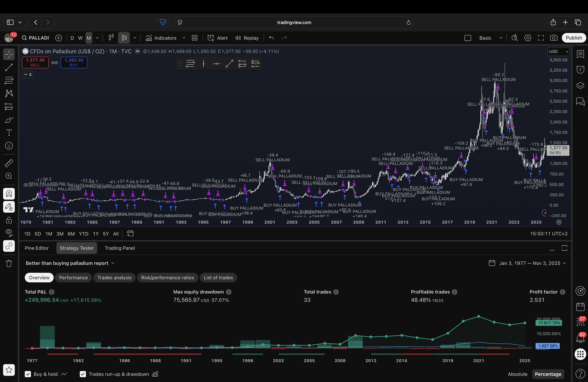588x382 pixels.
Task: Select the Brush drawing tool
Action: pyautogui.click(x=9, y=120)
